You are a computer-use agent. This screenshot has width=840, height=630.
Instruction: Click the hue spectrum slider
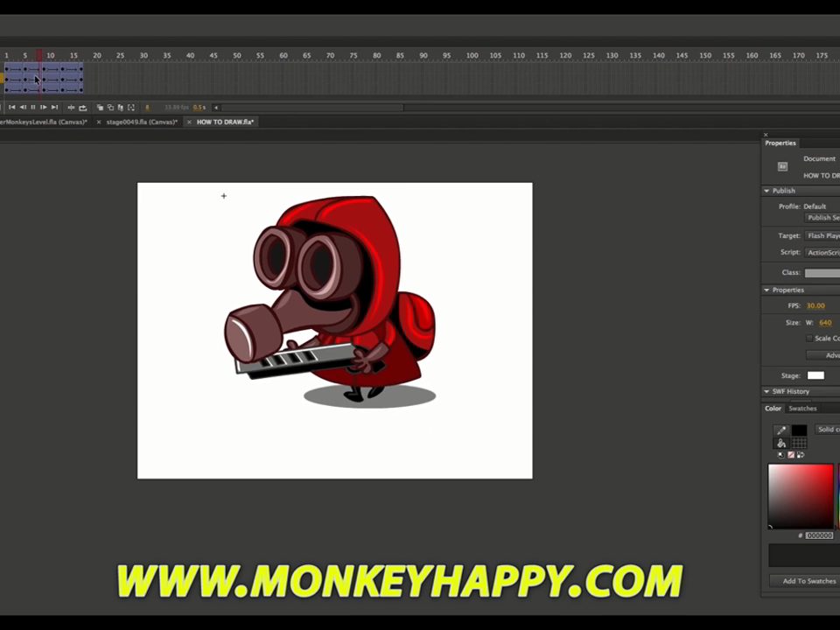tap(838, 496)
